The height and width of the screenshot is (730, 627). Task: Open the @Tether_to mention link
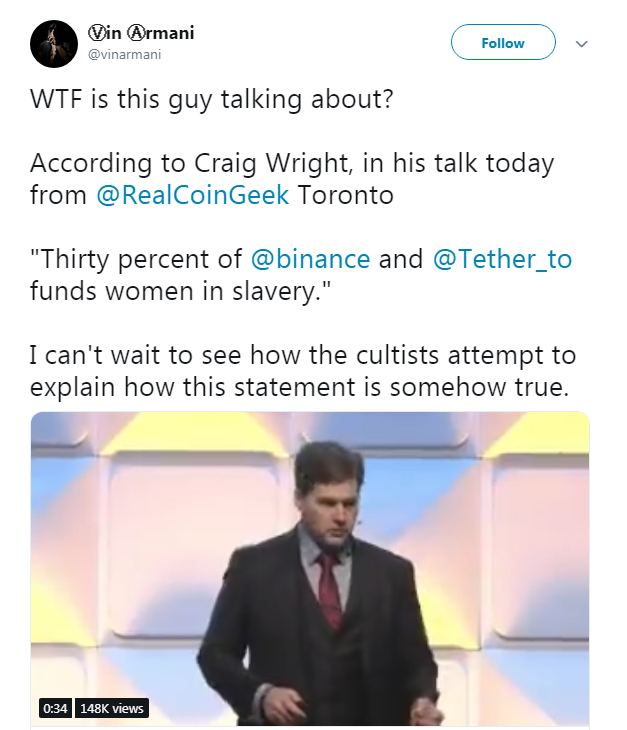pos(502,261)
